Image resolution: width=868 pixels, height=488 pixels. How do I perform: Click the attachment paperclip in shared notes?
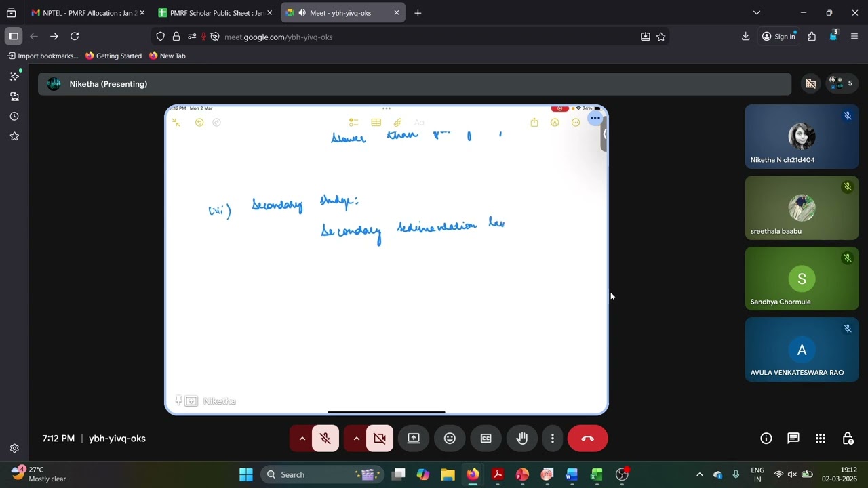(397, 123)
